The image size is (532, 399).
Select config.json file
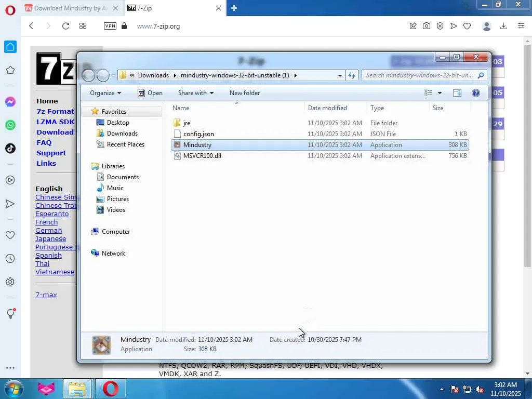[x=320, y=134]
